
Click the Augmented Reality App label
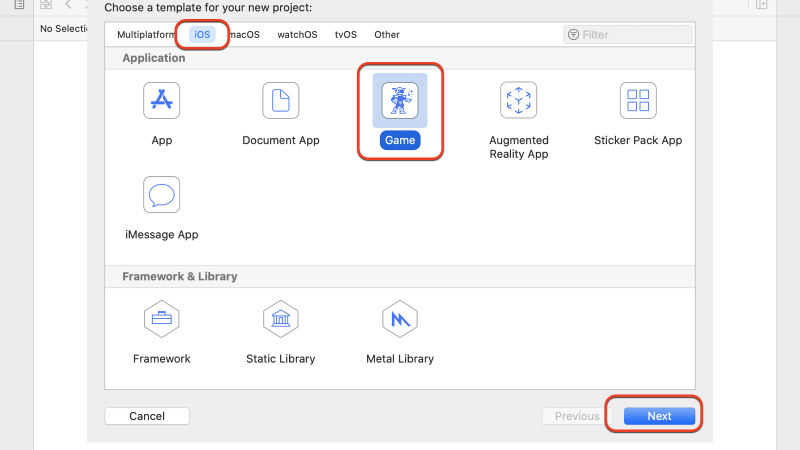[x=518, y=147]
